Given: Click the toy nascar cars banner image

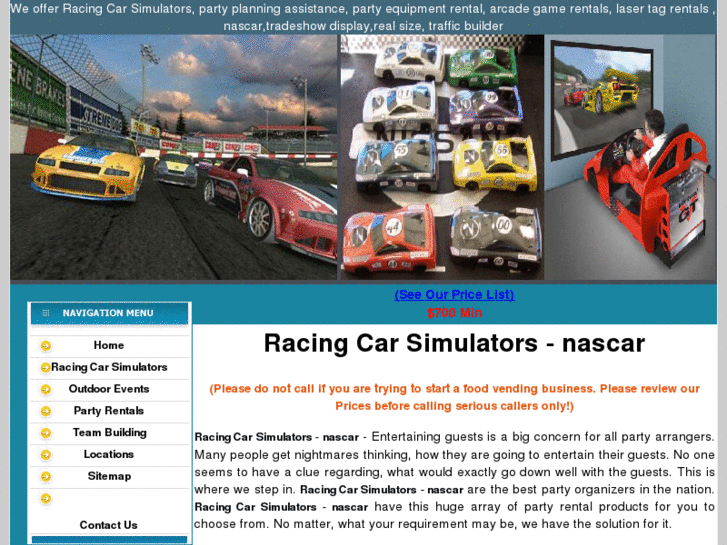Looking at the screenshot, I should tap(442, 157).
